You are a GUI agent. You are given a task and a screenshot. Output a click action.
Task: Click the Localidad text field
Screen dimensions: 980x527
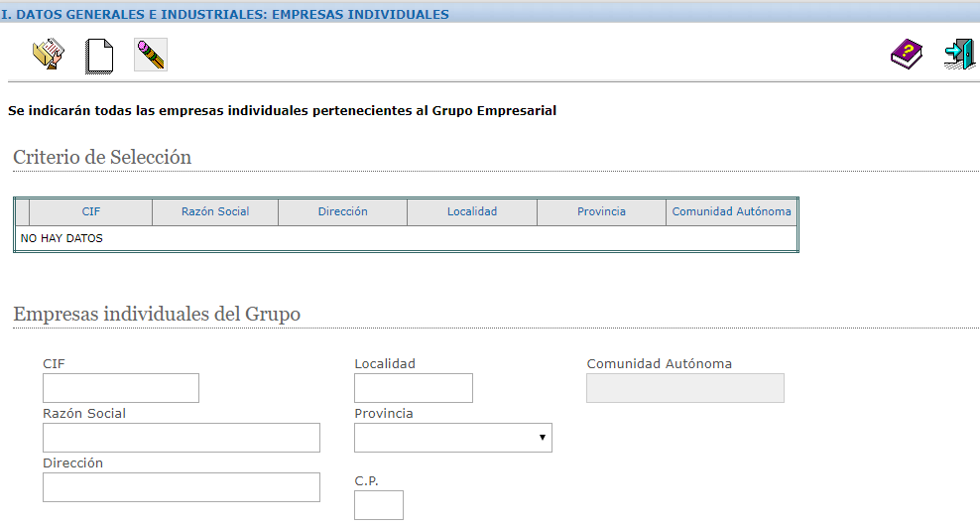click(414, 388)
